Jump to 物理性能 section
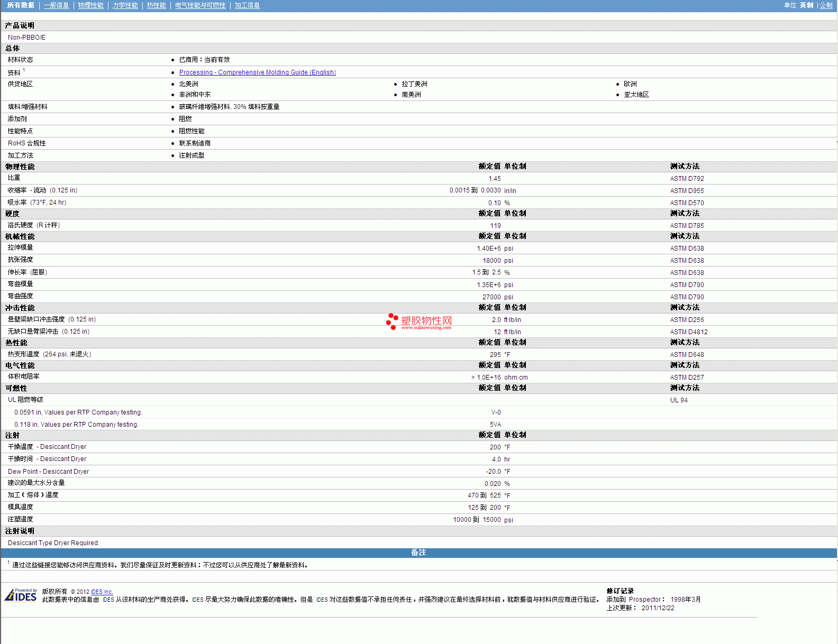This screenshot has width=838, height=644. (90, 5)
